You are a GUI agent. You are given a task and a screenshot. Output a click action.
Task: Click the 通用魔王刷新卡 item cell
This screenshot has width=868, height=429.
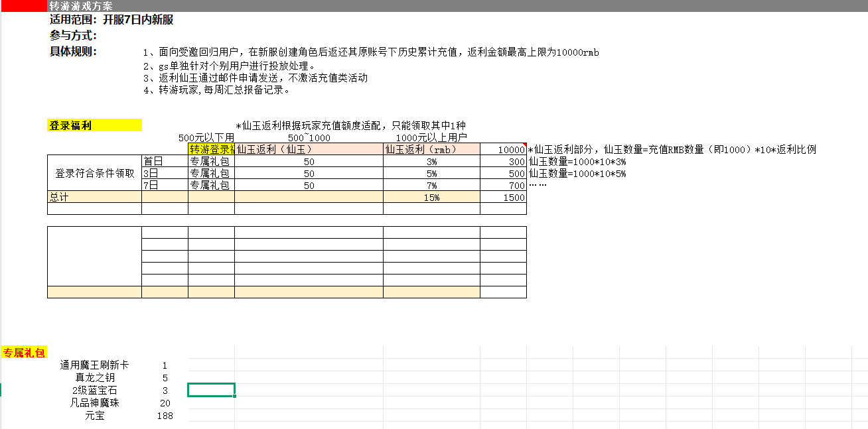94,365
